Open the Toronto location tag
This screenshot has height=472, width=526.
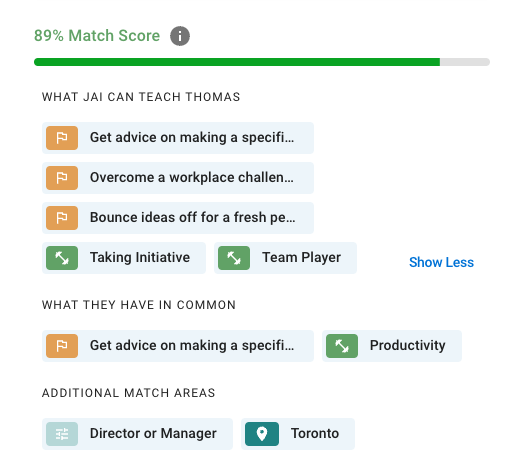(298, 434)
